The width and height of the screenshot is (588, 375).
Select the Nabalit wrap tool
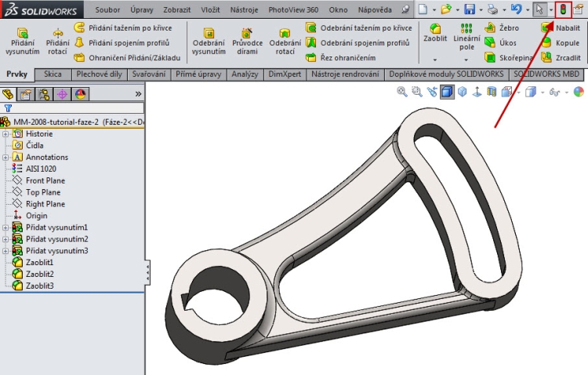point(561,27)
